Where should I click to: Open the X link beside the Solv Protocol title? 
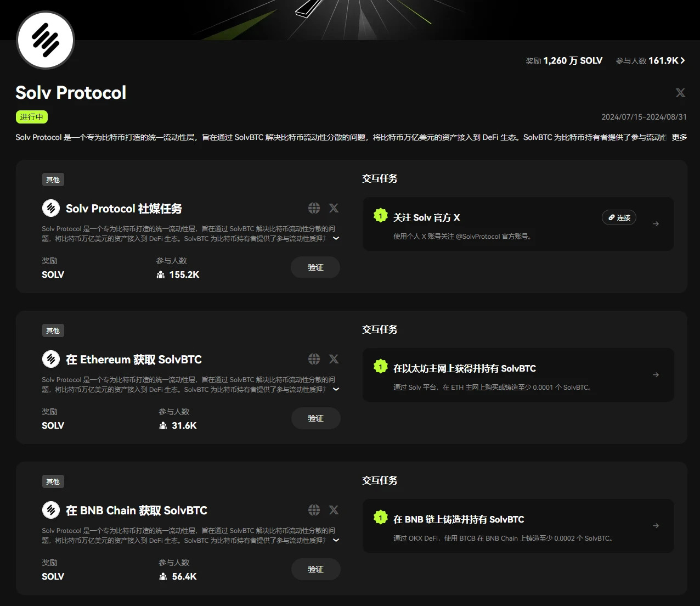[x=680, y=93]
